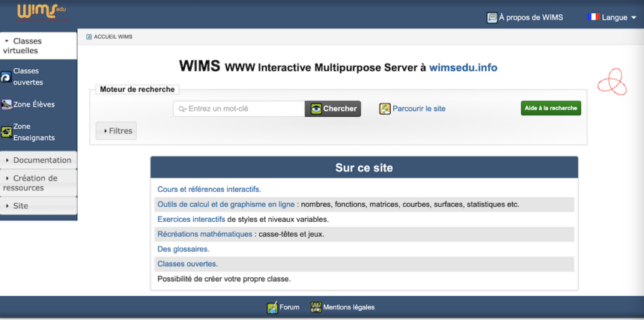Click the French flag icon
The width and height of the screenshot is (644, 320).
point(594,16)
